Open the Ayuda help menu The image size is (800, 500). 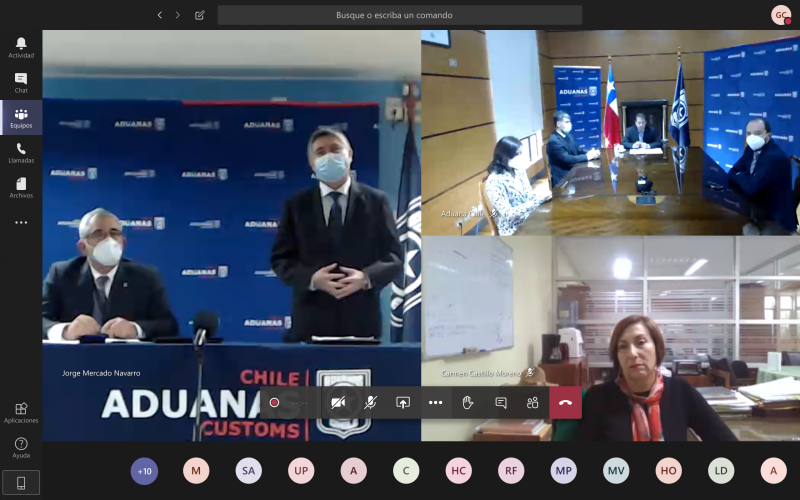coord(21,447)
